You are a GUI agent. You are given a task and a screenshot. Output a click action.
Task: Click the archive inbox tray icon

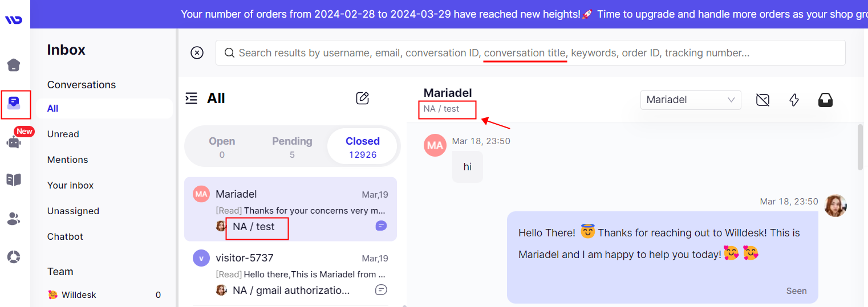coord(825,100)
